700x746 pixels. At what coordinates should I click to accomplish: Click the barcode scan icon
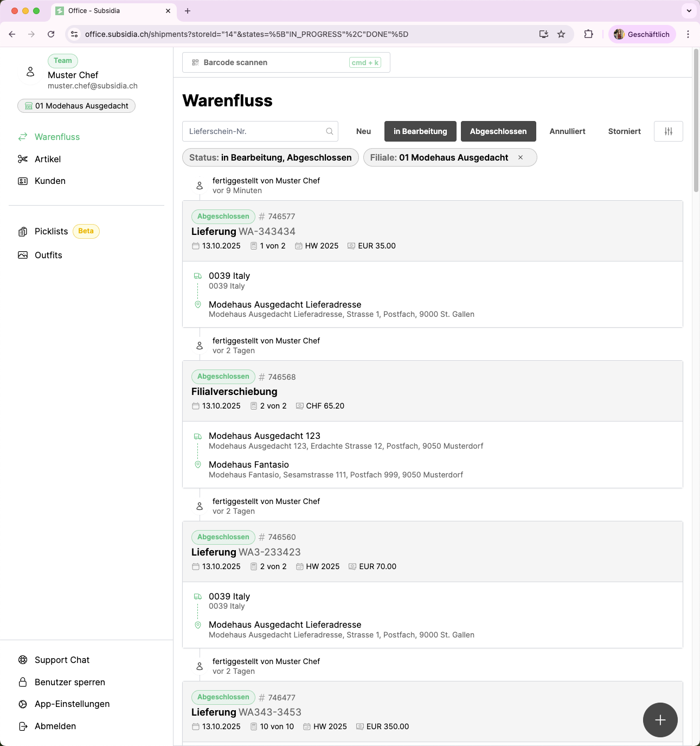tap(196, 62)
